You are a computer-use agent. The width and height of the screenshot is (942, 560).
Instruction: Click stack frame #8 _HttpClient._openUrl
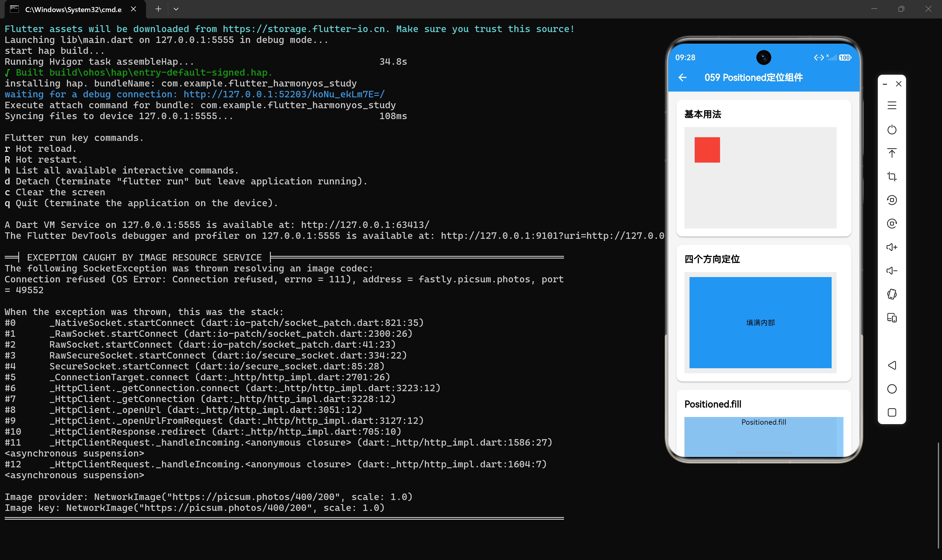(183, 410)
